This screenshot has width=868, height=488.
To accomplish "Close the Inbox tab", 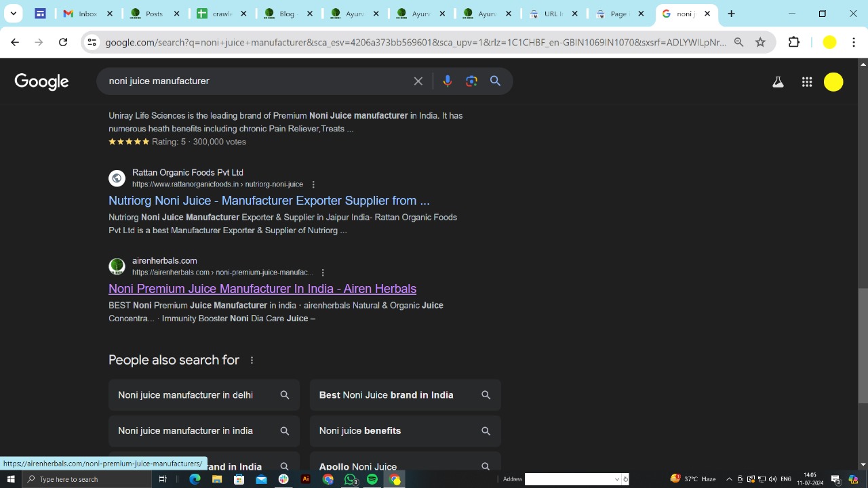I will pyautogui.click(x=110, y=14).
